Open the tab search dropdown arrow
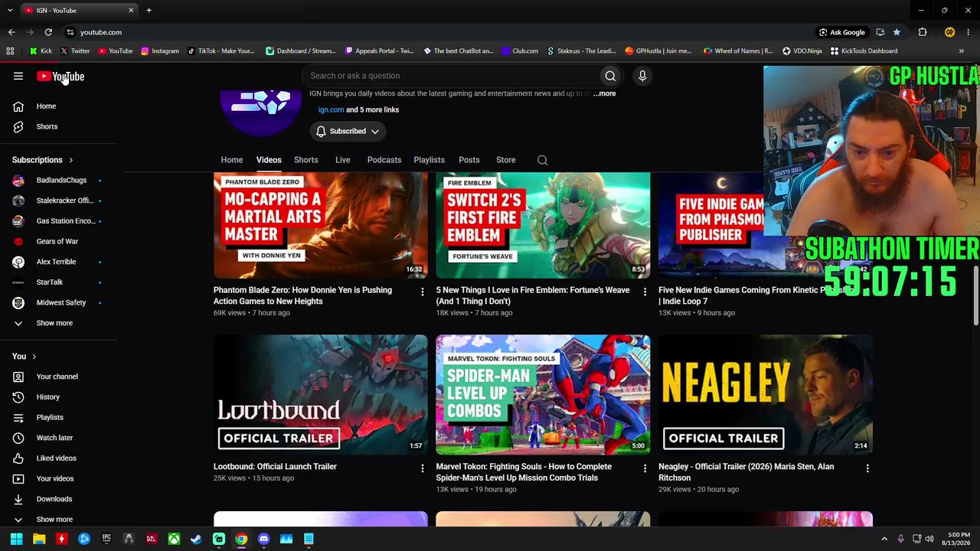The width and height of the screenshot is (980, 551). click(10, 10)
